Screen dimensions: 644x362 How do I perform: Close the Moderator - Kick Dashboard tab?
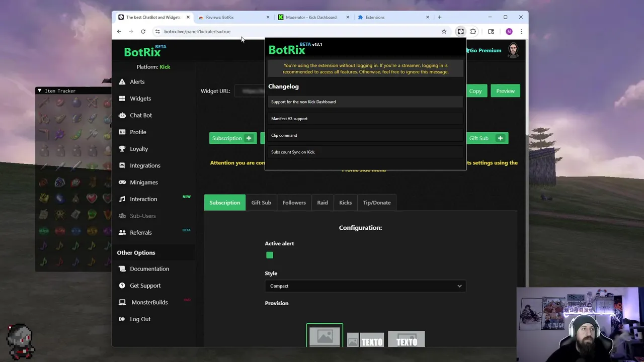[348, 17]
